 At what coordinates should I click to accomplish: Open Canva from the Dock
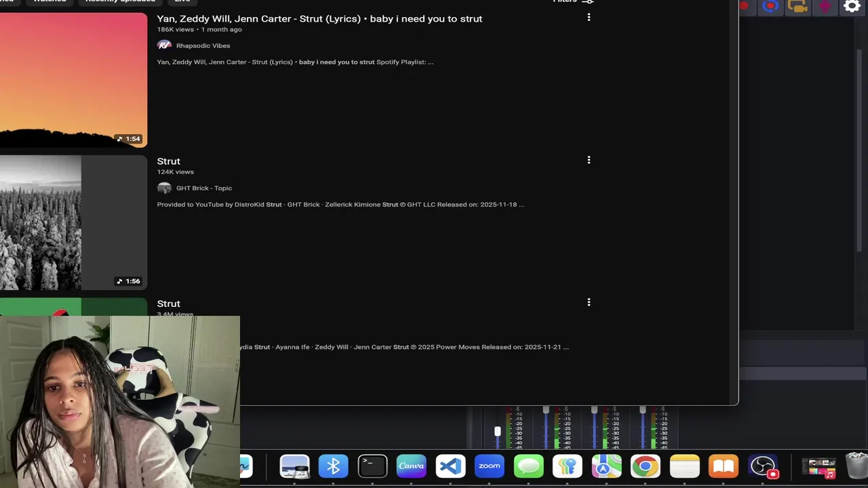point(411,466)
